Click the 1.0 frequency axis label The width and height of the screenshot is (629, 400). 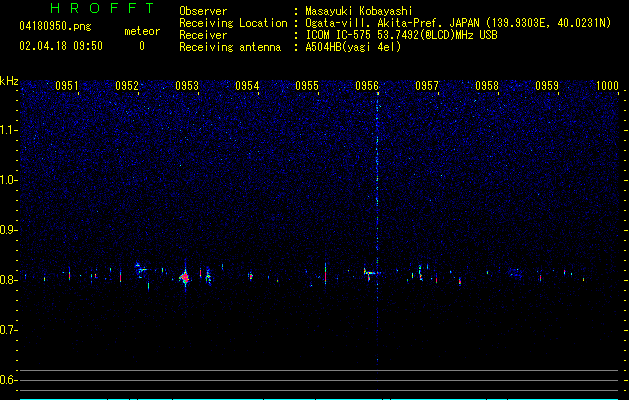(8, 180)
